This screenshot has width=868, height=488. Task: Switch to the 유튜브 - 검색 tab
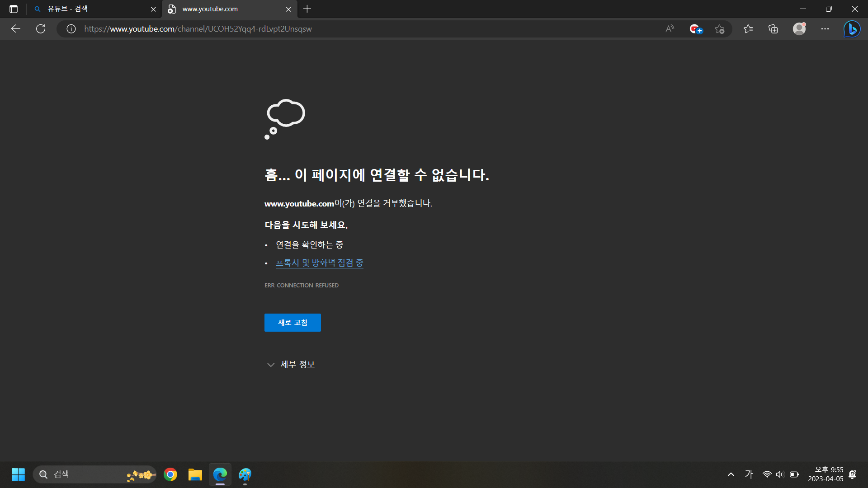click(x=95, y=9)
